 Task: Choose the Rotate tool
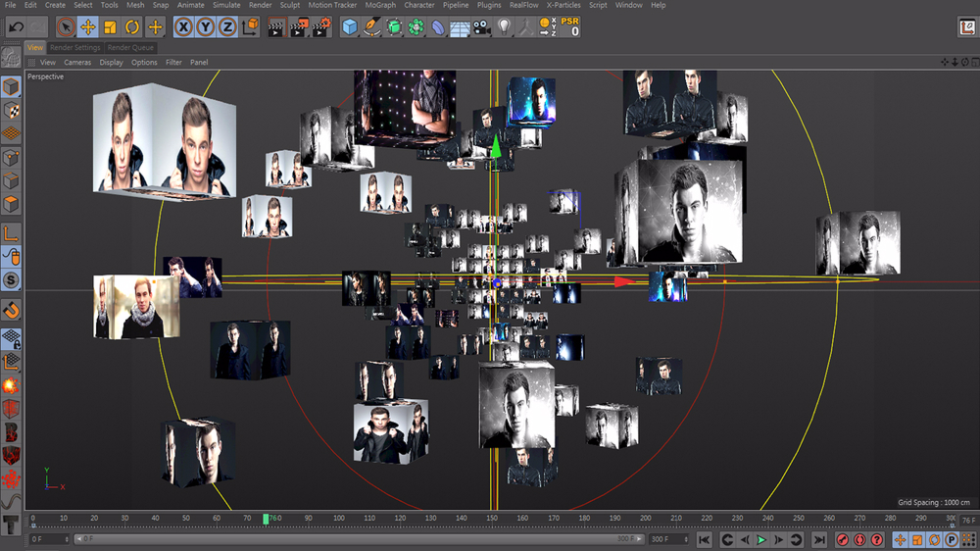(x=132, y=26)
